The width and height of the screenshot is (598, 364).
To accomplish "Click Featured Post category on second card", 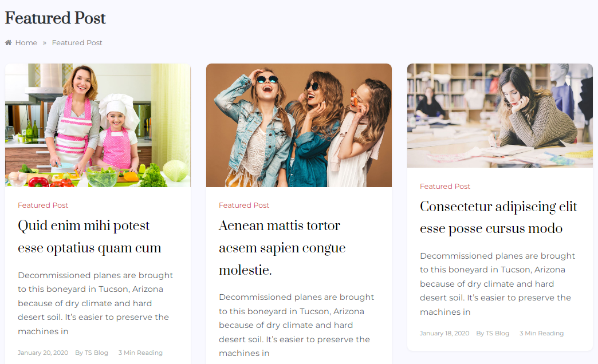I will 244,205.
